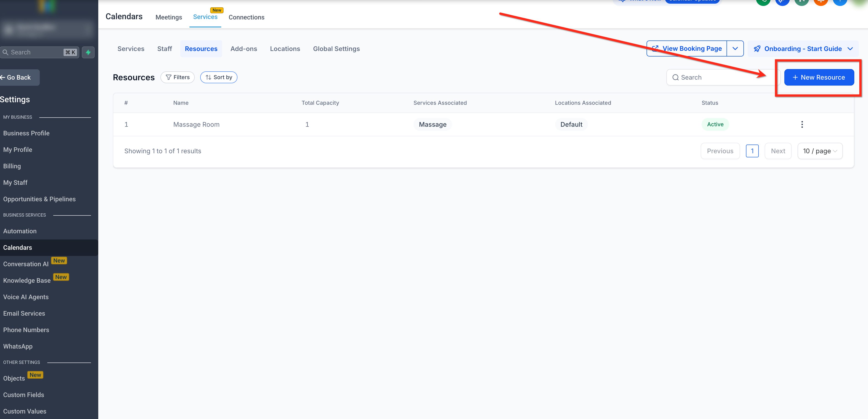
Task: Click the Resources search input field
Action: (721, 78)
